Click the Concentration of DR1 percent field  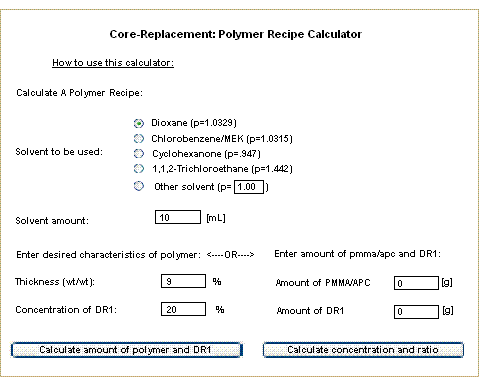point(183,309)
